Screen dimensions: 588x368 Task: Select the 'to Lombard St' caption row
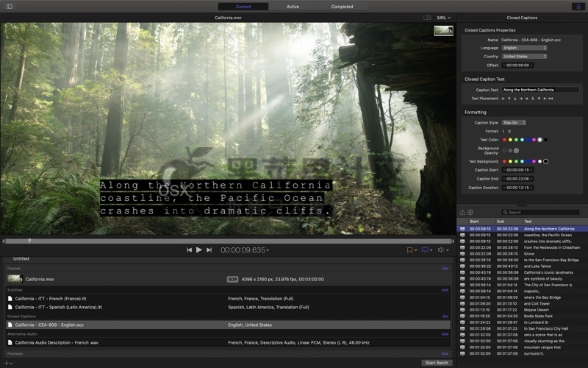(522, 322)
